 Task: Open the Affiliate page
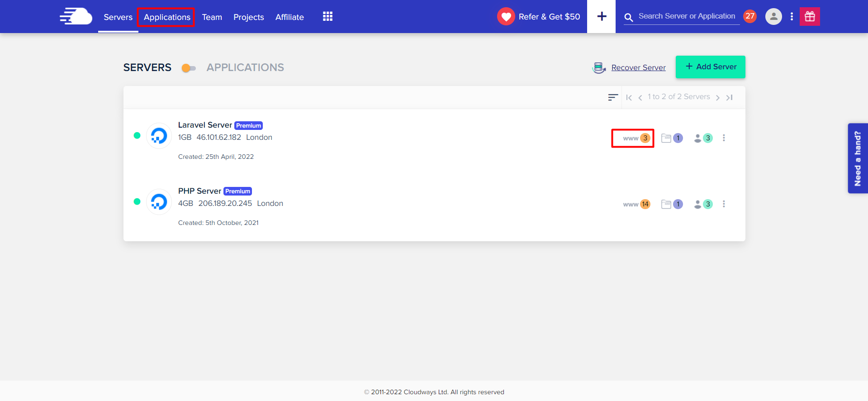tap(289, 17)
